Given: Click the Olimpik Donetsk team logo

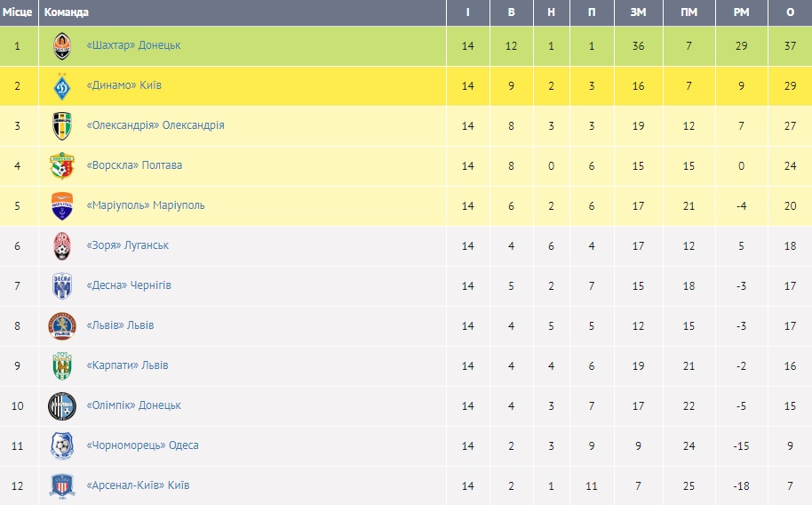Looking at the screenshot, I should coord(61,405).
